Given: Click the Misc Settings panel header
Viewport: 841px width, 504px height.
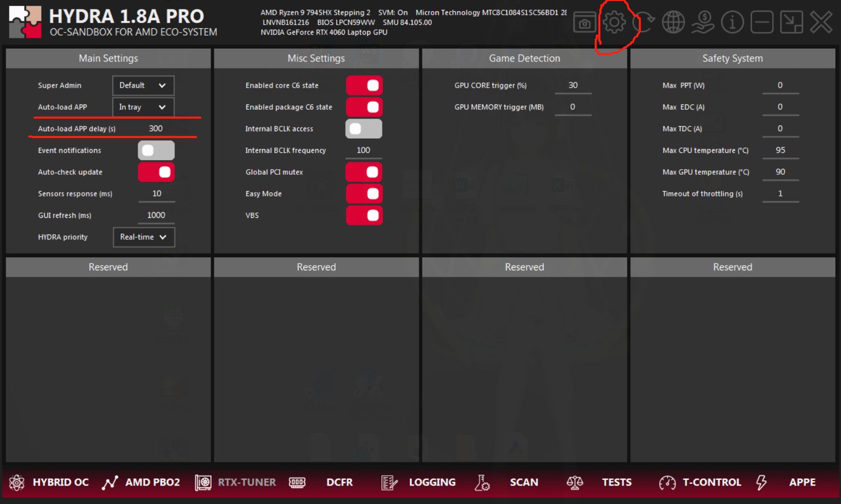Looking at the screenshot, I should pyautogui.click(x=316, y=58).
